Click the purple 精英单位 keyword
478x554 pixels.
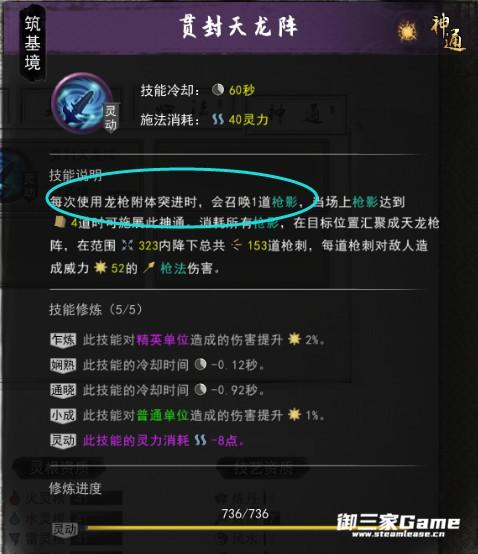point(163,340)
